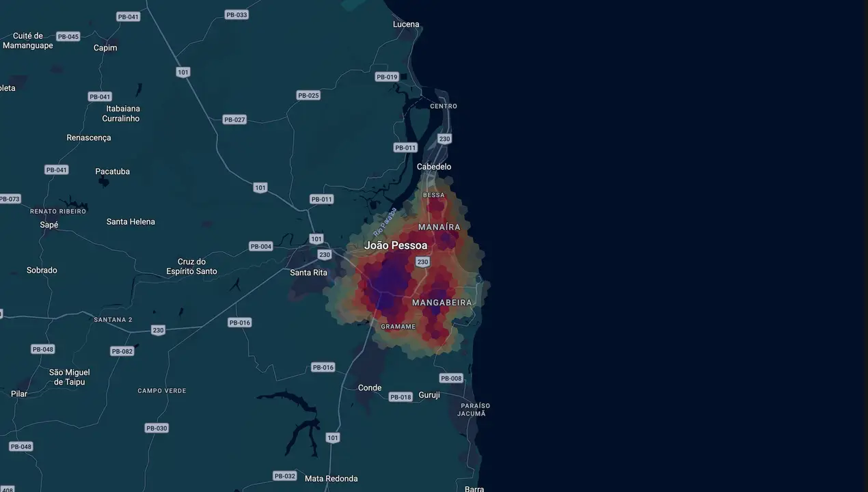Select the Cabedelo label on the map
868x492 pixels.
tap(434, 167)
